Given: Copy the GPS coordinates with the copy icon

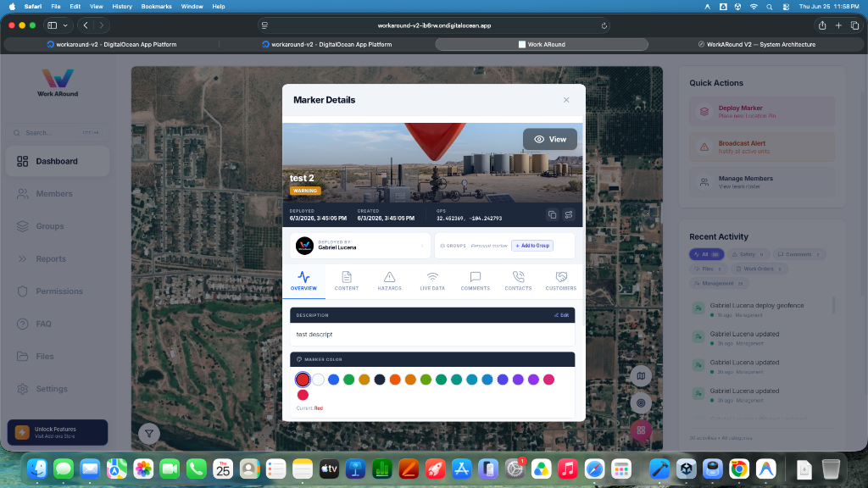Looking at the screenshot, I should (552, 214).
